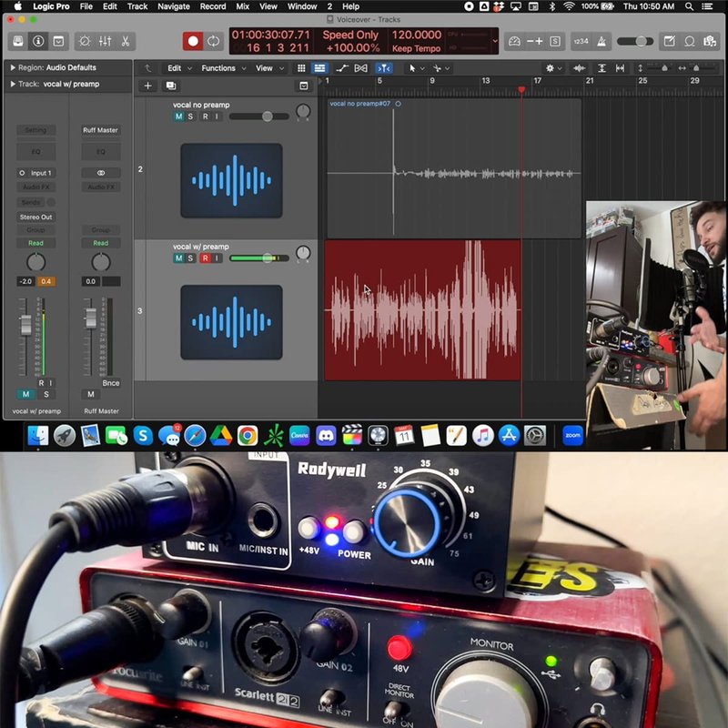The height and width of the screenshot is (728, 728).
Task: Open the Mixer faders icon
Action: 105,41
